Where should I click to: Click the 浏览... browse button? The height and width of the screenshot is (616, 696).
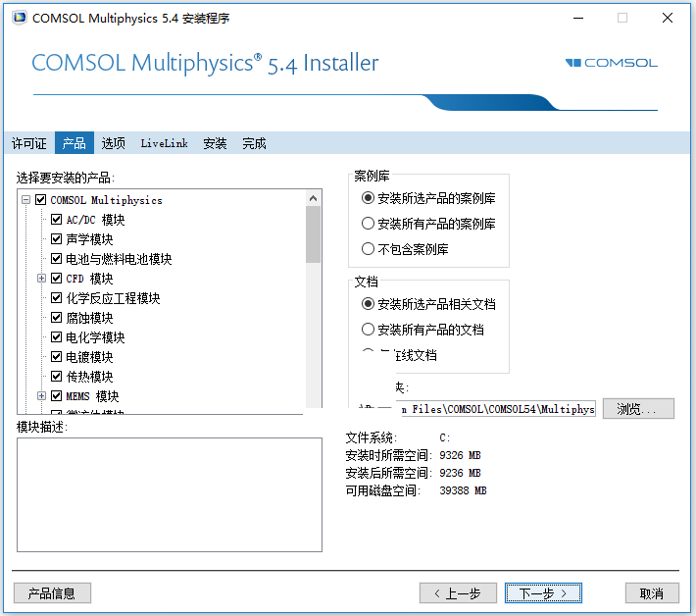pos(638,409)
